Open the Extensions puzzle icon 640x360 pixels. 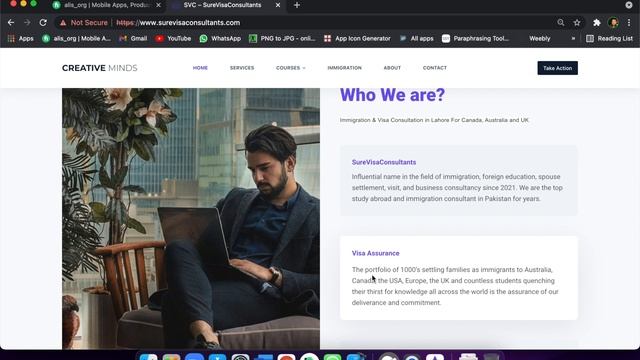[597, 23]
